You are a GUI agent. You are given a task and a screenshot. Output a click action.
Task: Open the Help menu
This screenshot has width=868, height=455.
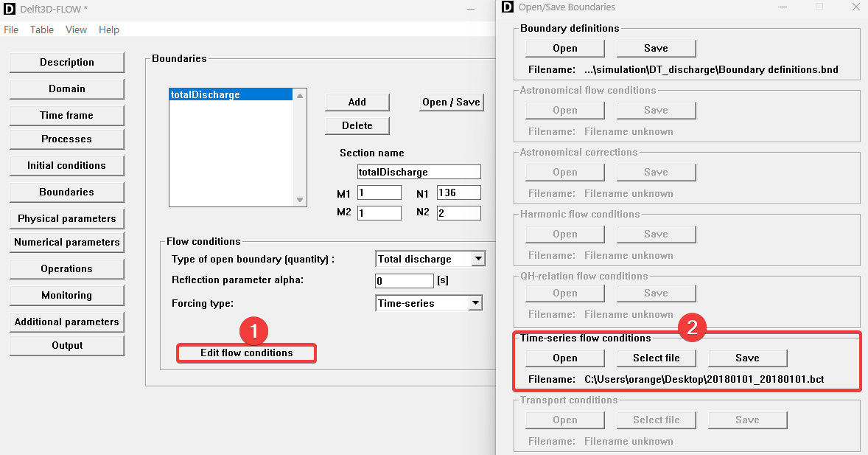(109, 30)
